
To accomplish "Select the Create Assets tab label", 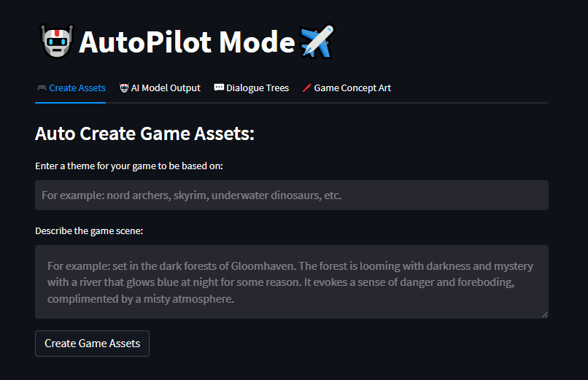I will (x=77, y=88).
